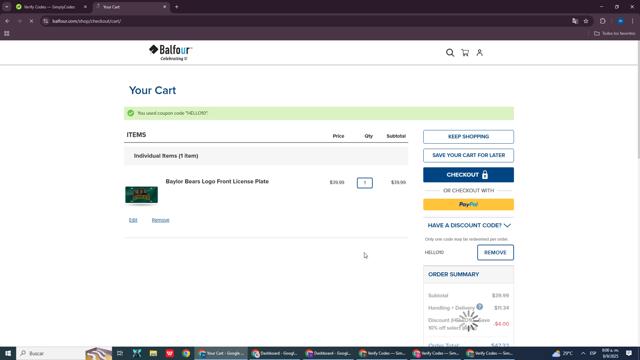Viewport: 640px width, 360px height.
Task: Bookmark this page with star icon
Action: (586, 21)
